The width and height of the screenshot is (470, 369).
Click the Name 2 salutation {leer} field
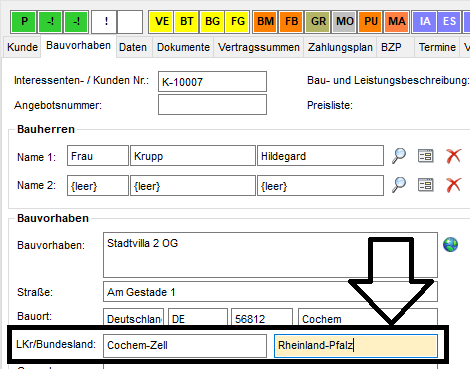pos(98,185)
